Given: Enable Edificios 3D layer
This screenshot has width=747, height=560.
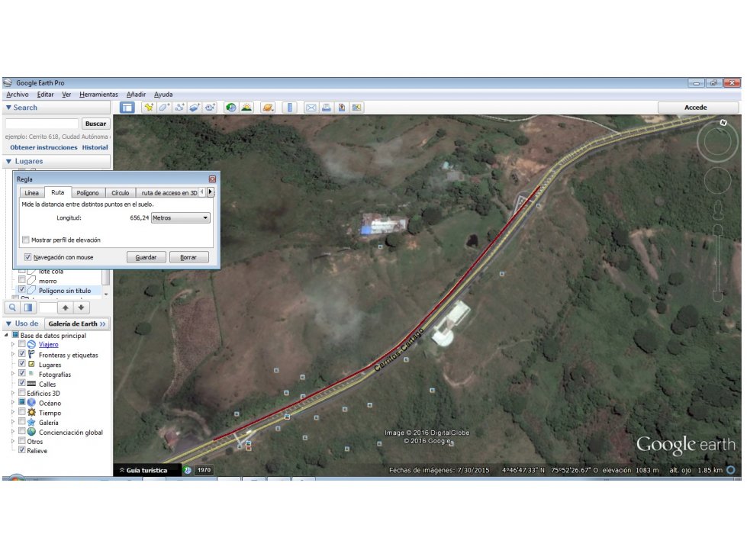Looking at the screenshot, I should pos(22,393).
